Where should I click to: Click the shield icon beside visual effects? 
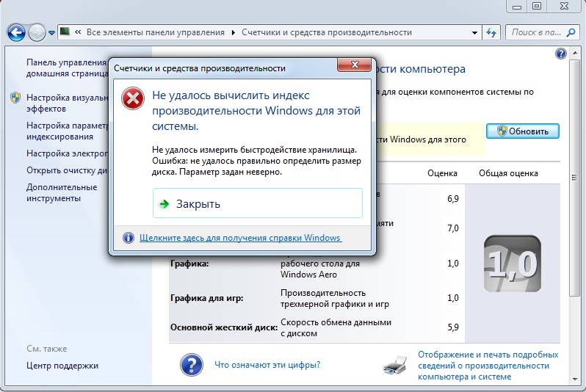pyautogui.click(x=15, y=98)
